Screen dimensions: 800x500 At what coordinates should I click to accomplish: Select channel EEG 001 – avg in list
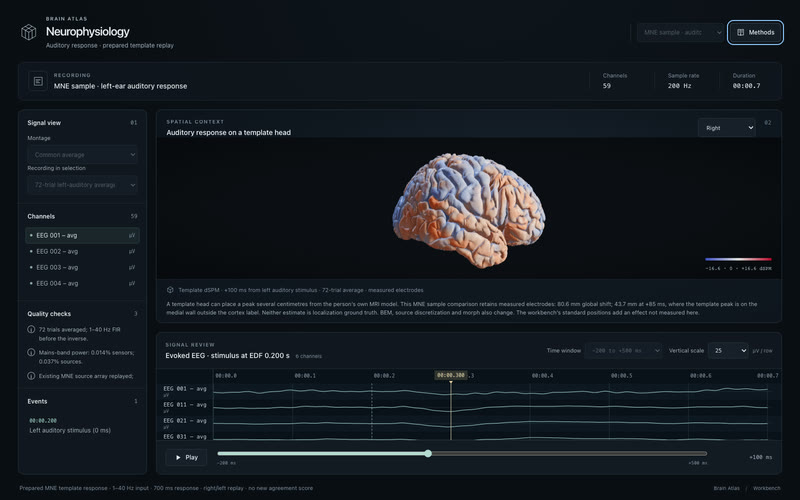(82, 235)
